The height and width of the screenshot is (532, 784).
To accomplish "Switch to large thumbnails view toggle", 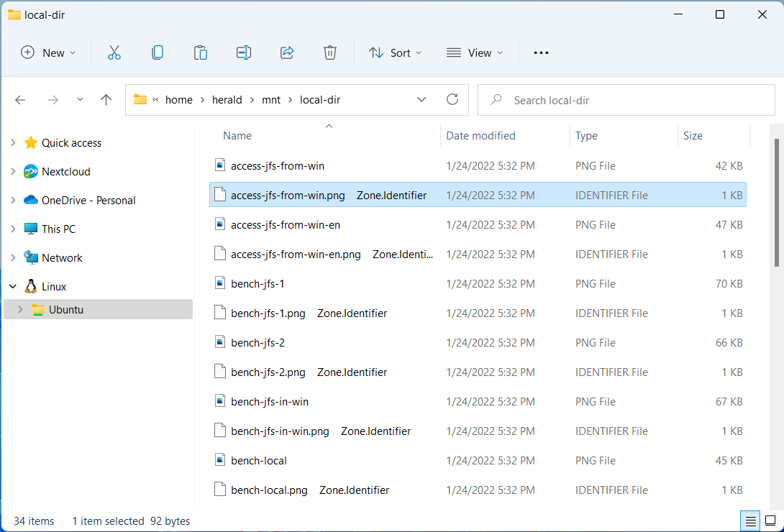I will tap(770, 520).
